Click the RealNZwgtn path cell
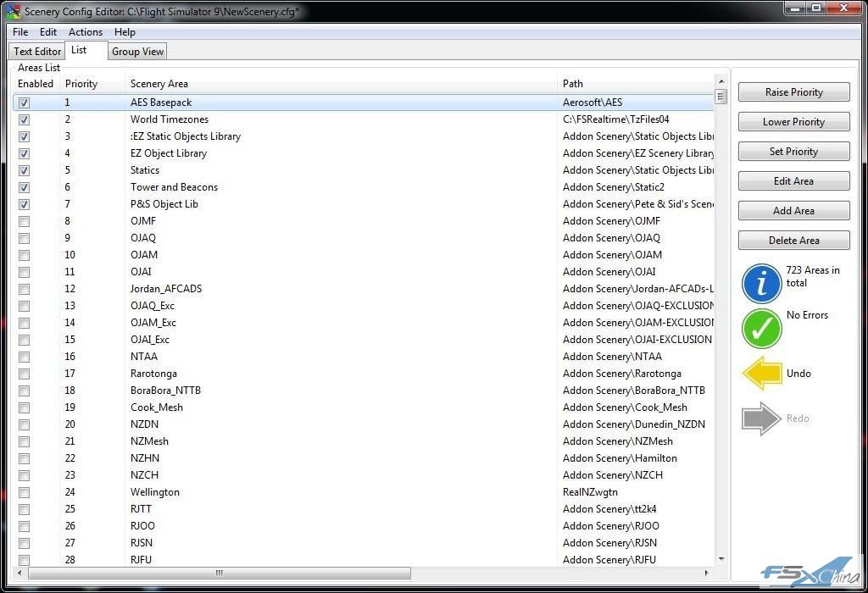The image size is (868, 593). 590,492
